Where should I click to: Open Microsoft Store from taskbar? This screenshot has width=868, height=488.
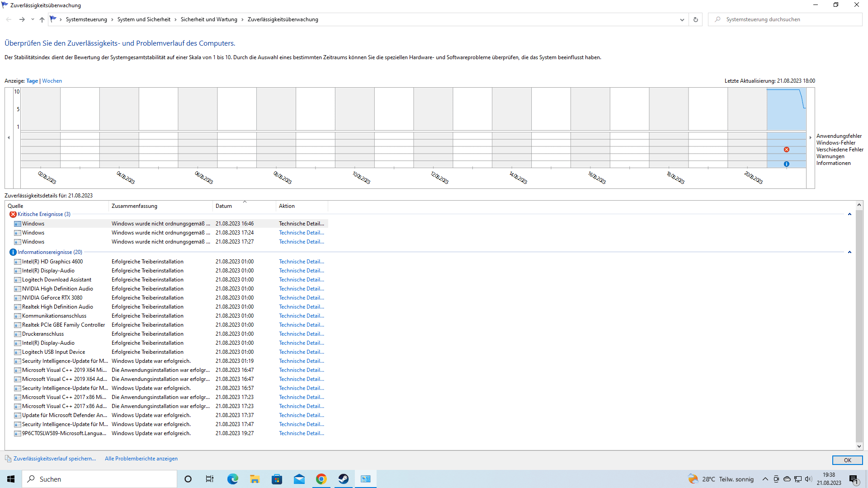tap(277, 479)
